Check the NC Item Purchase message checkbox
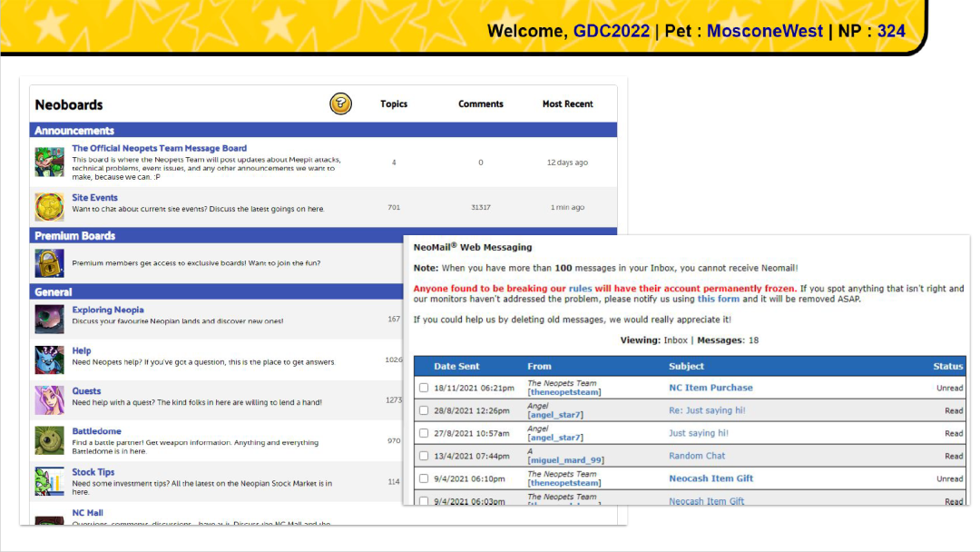The height and width of the screenshot is (552, 980). click(x=424, y=388)
